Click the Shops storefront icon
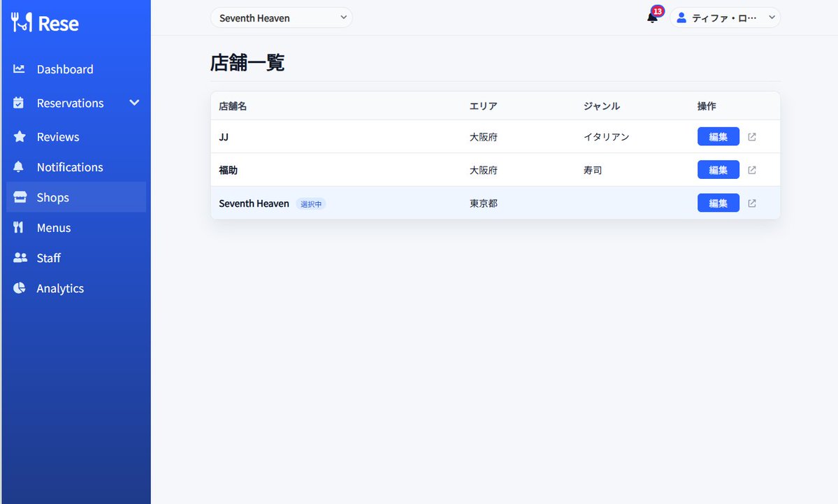838x504 pixels. [20, 197]
